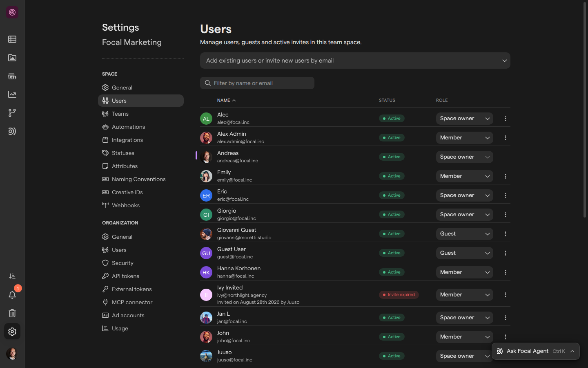
Task: Select API tokens in Organization section
Action: tap(141, 276)
